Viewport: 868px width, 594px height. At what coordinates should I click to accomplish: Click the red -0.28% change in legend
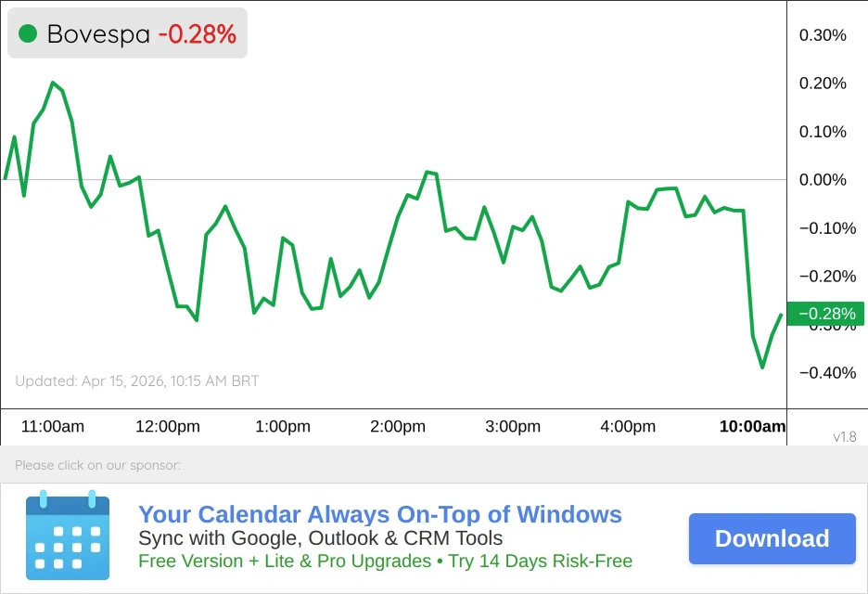point(197,34)
